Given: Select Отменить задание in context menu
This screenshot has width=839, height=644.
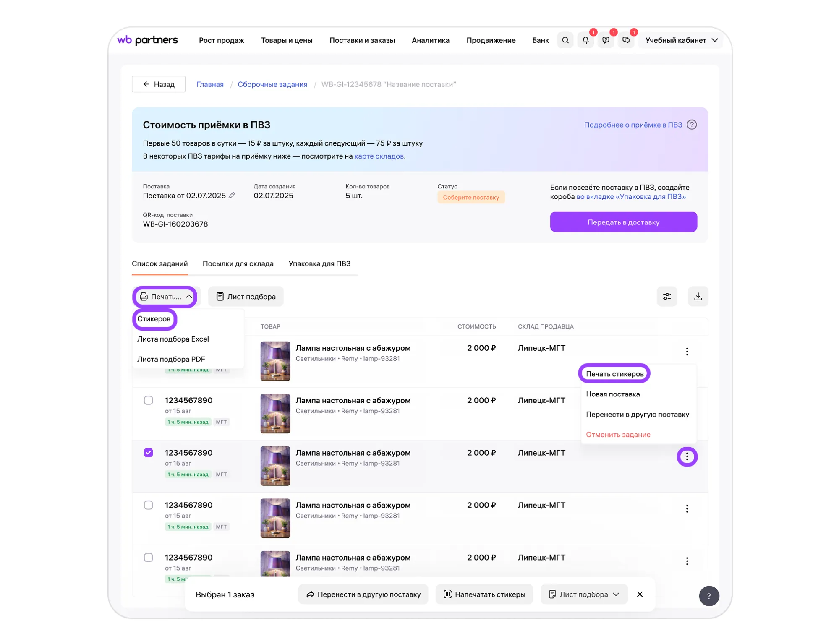Looking at the screenshot, I should tap(618, 435).
